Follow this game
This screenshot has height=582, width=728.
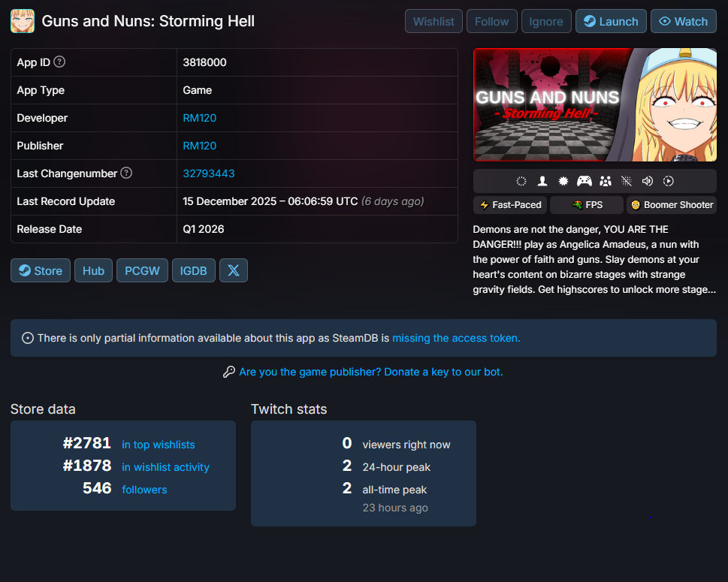point(491,21)
